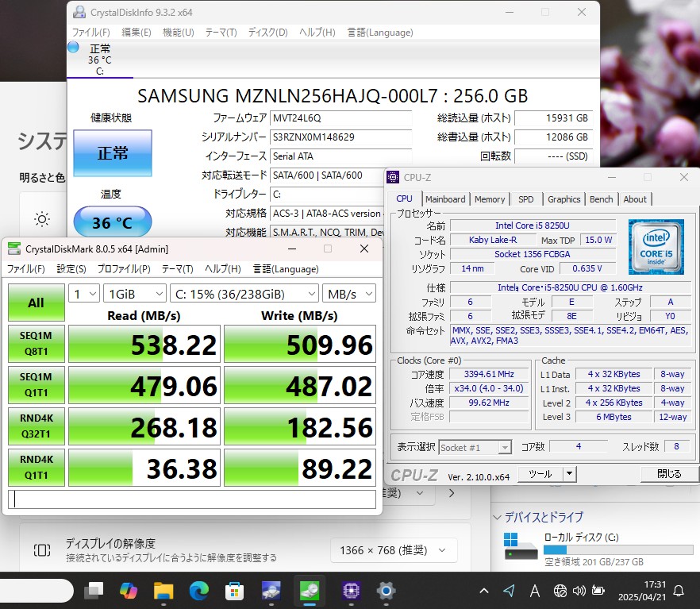Show hidden tray icons with the chevron

click(x=484, y=591)
